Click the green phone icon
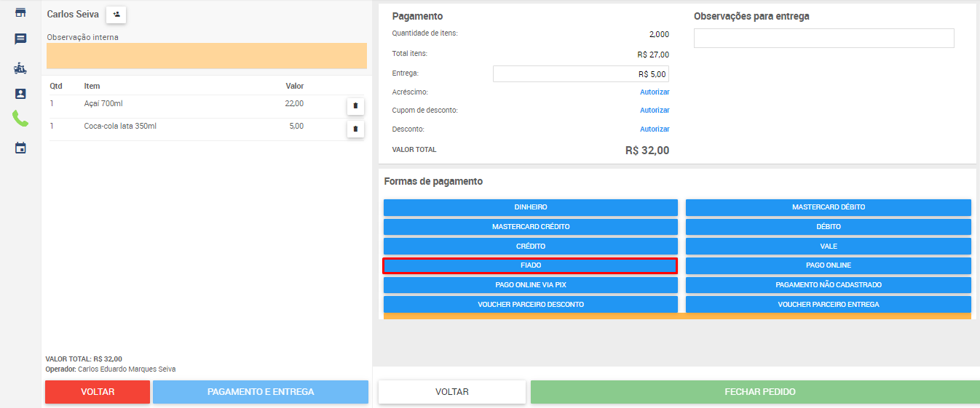This screenshot has height=408, width=980. point(20,119)
